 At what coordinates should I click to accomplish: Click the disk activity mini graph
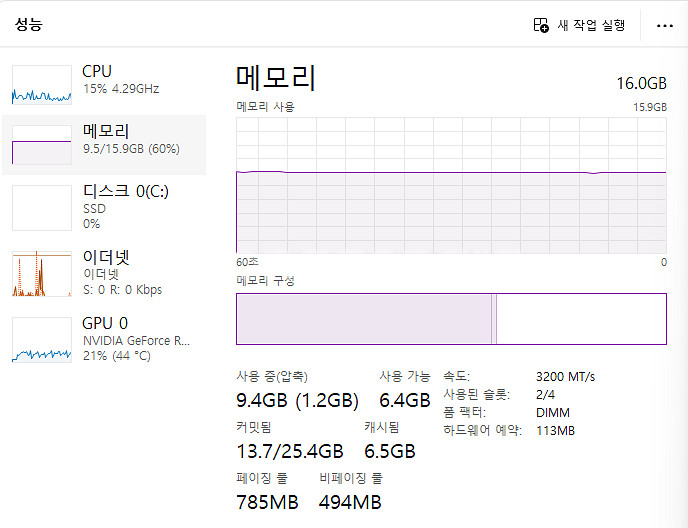pyautogui.click(x=42, y=208)
